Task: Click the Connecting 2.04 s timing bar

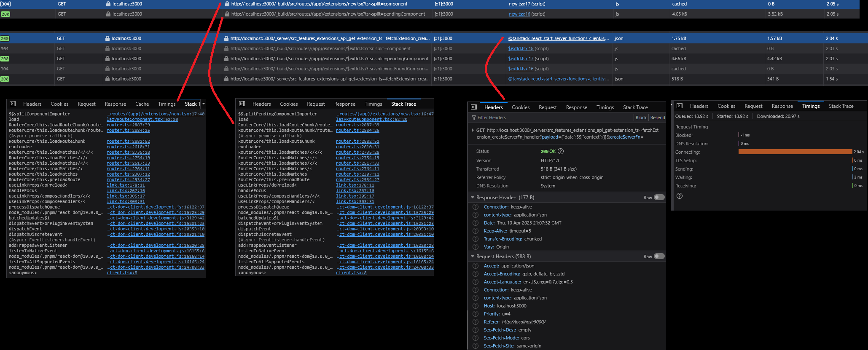Action: (x=795, y=152)
